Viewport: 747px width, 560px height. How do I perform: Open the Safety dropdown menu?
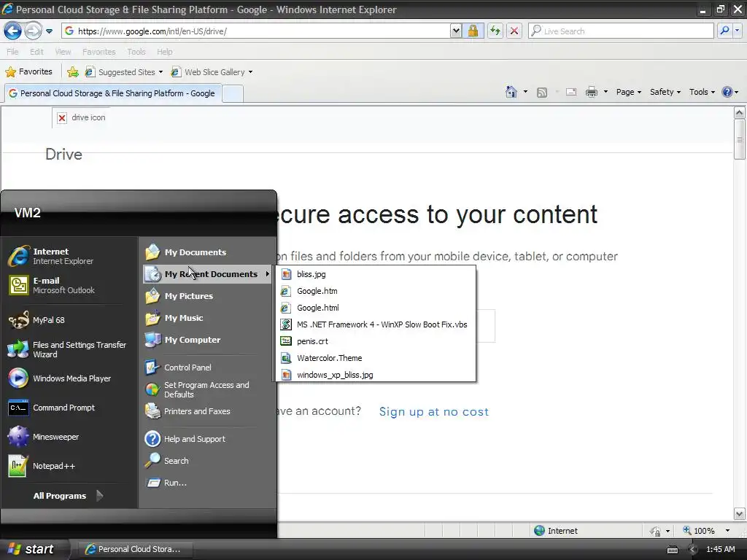click(x=665, y=92)
